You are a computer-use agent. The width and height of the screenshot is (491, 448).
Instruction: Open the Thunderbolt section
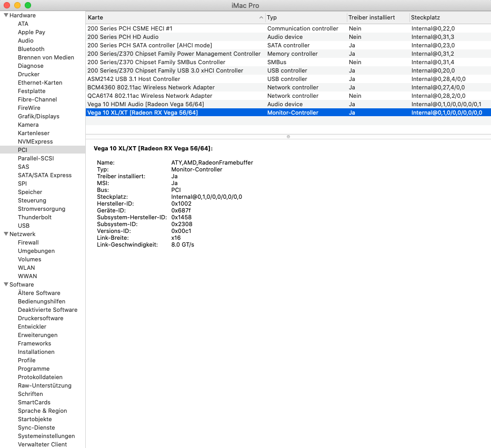(x=34, y=218)
